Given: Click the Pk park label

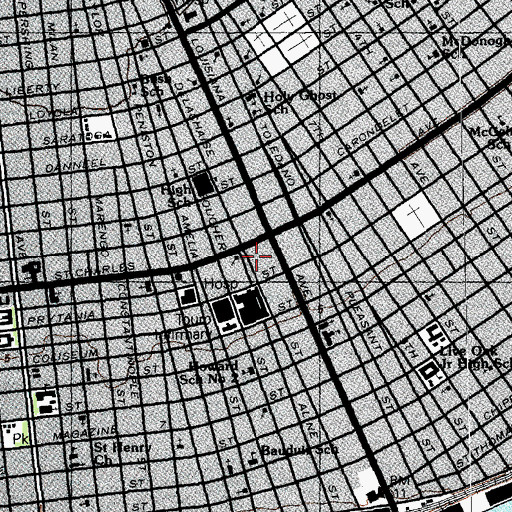Looking at the screenshot, I should pyautogui.click(x=21, y=439).
